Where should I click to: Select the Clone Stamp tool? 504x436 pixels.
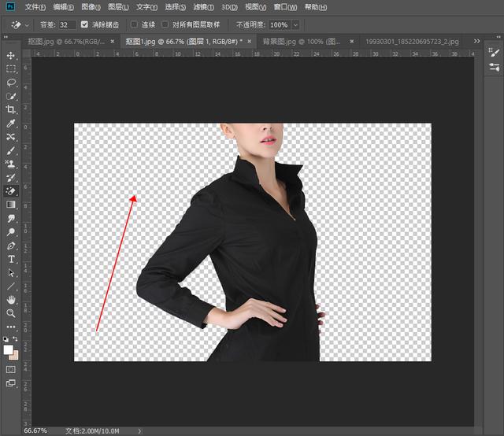pos(11,164)
